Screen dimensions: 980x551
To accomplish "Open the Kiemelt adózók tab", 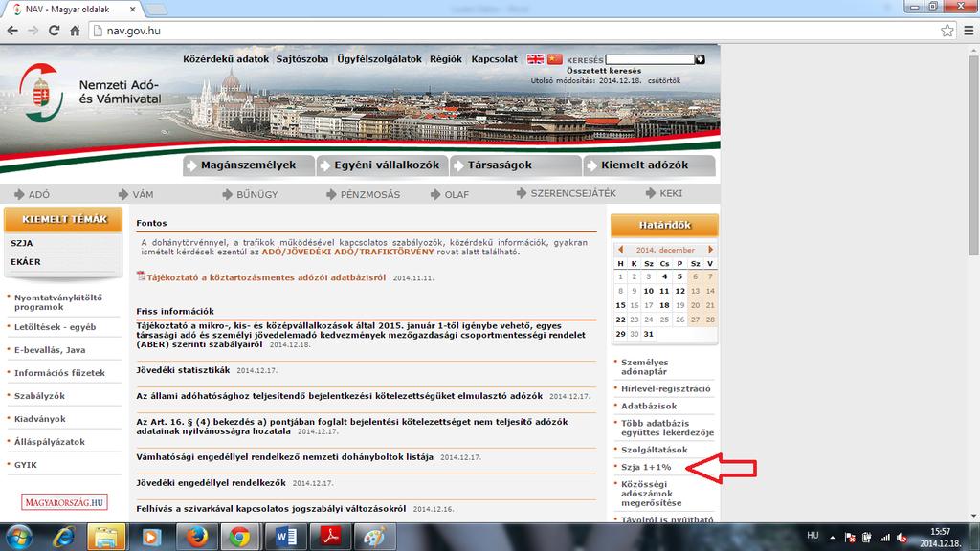I will 650,165.
